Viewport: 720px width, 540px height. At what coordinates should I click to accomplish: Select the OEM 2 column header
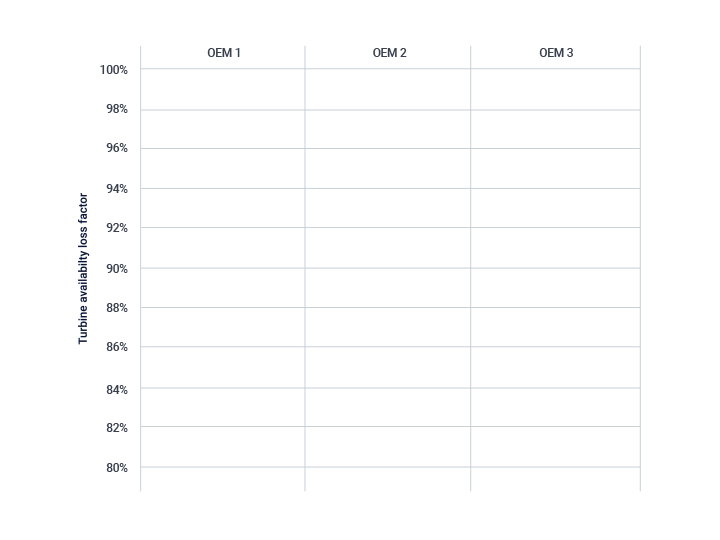[x=389, y=53]
